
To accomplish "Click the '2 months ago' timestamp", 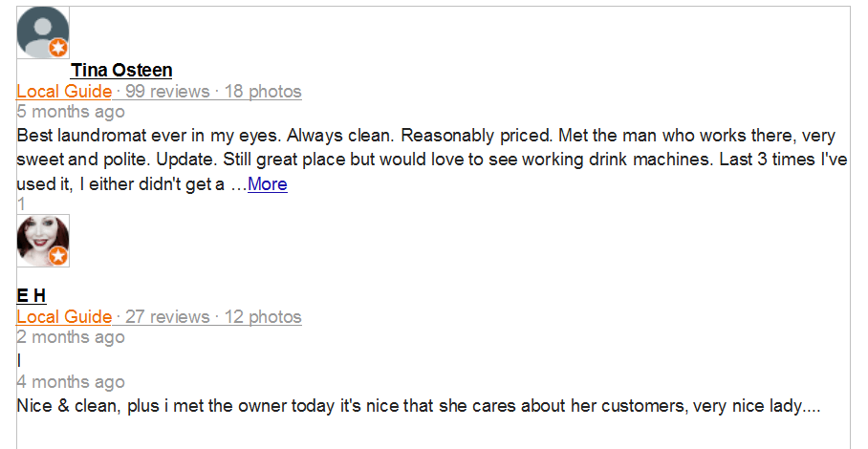I will click(71, 337).
